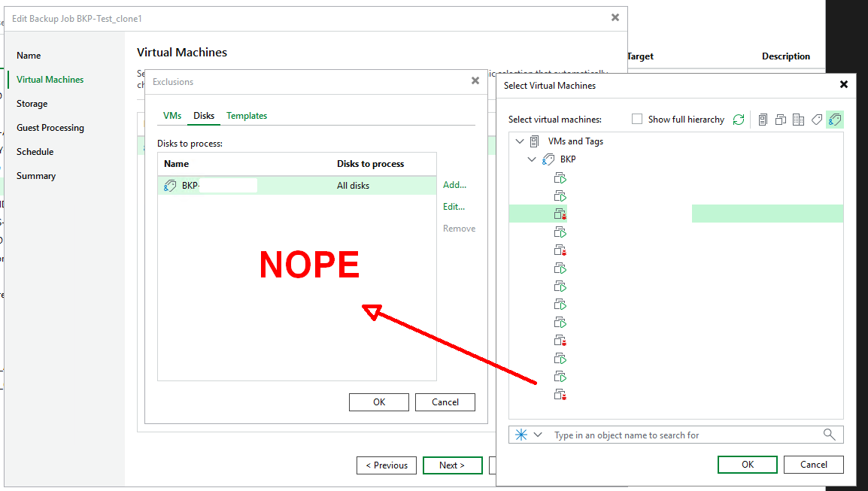
Task: Switch to single Tags view icon
Action: click(817, 120)
